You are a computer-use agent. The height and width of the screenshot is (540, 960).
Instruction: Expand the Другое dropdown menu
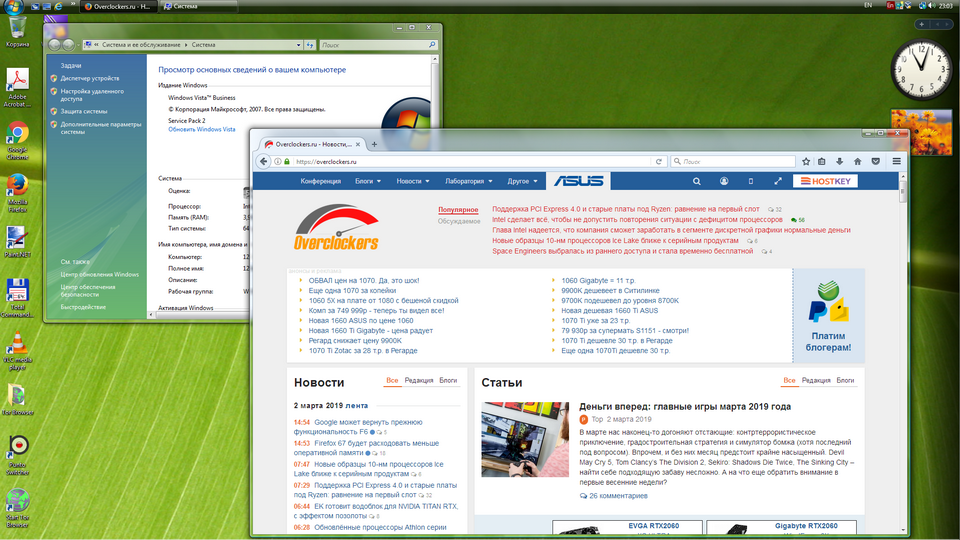tap(521, 181)
